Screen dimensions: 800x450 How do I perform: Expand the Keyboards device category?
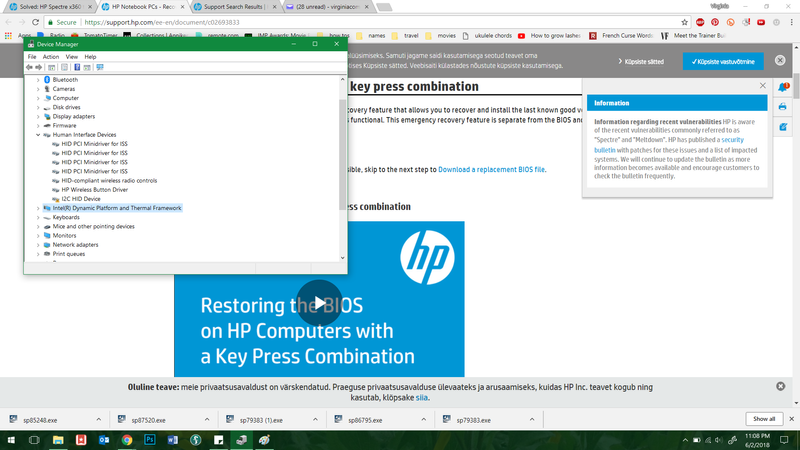(x=38, y=217)
